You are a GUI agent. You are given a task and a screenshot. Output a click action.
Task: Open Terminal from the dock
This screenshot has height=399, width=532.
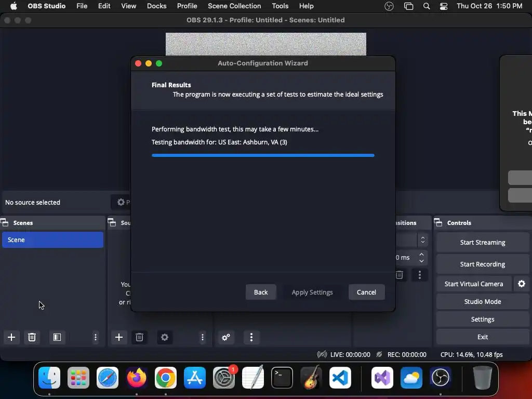point(282,378)
